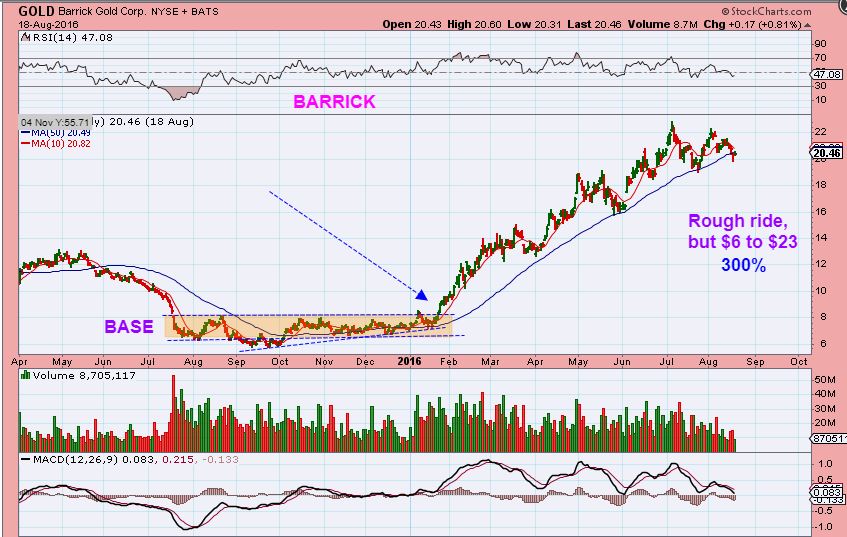
Task: Click the RSI(14) 47.08 indicator label
Action: pyautogui.click(x=73, y=37)
